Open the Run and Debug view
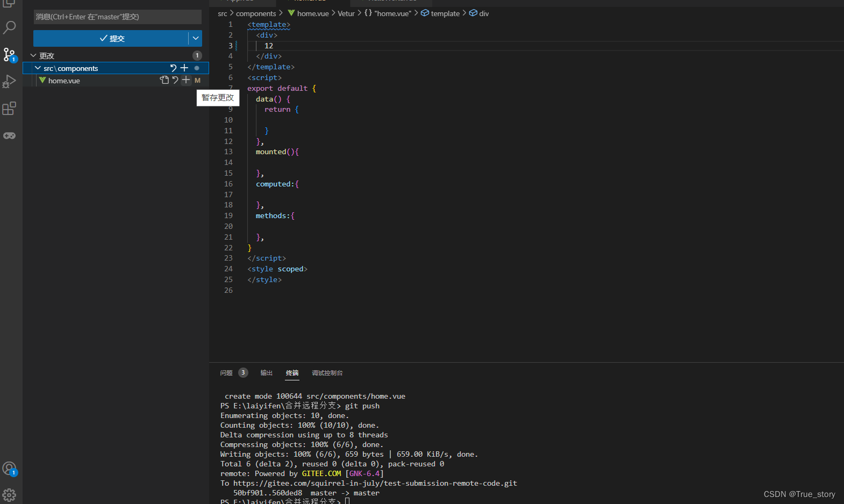Image resolution: width=844 pixels, height=504 pixels. [x=10, y=81]
